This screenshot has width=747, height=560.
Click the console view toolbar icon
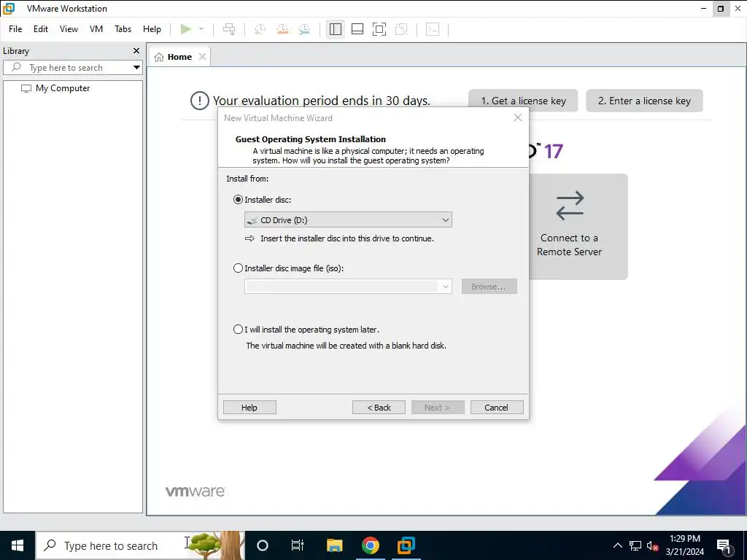point(433,29)
